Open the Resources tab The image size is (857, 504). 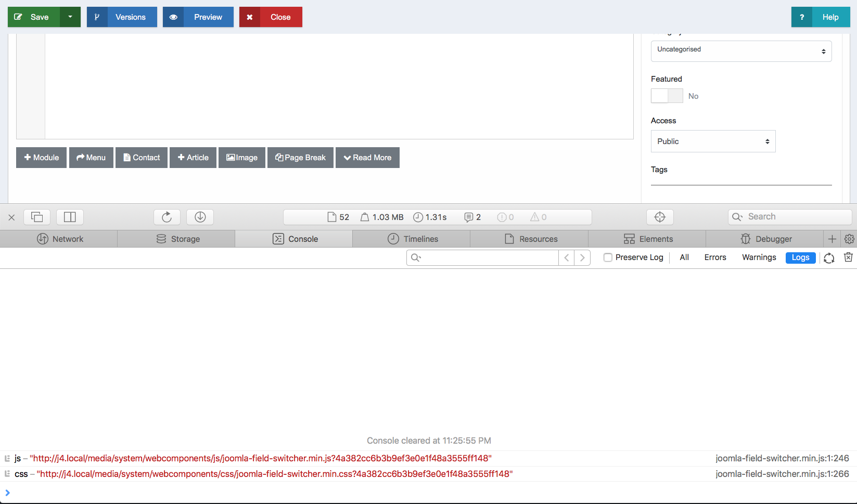pos(529,239)
